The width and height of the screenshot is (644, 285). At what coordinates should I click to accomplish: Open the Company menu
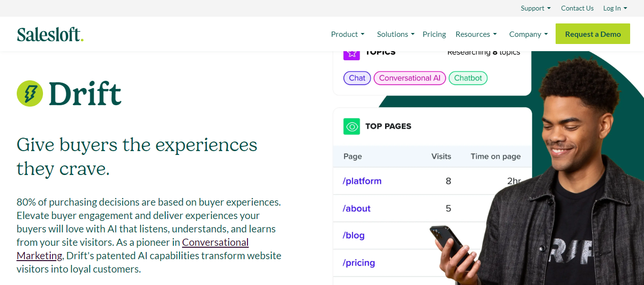point(528,34)
